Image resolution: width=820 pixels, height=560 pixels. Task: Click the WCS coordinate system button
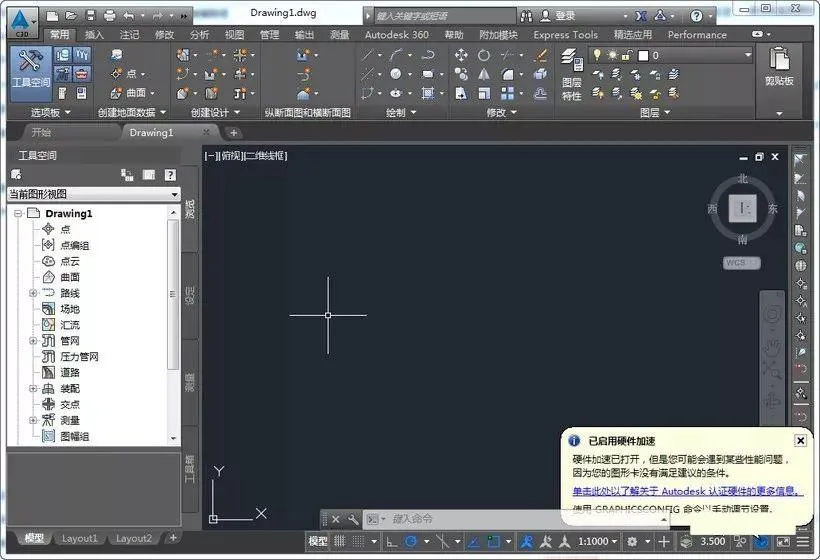(742, 262)
